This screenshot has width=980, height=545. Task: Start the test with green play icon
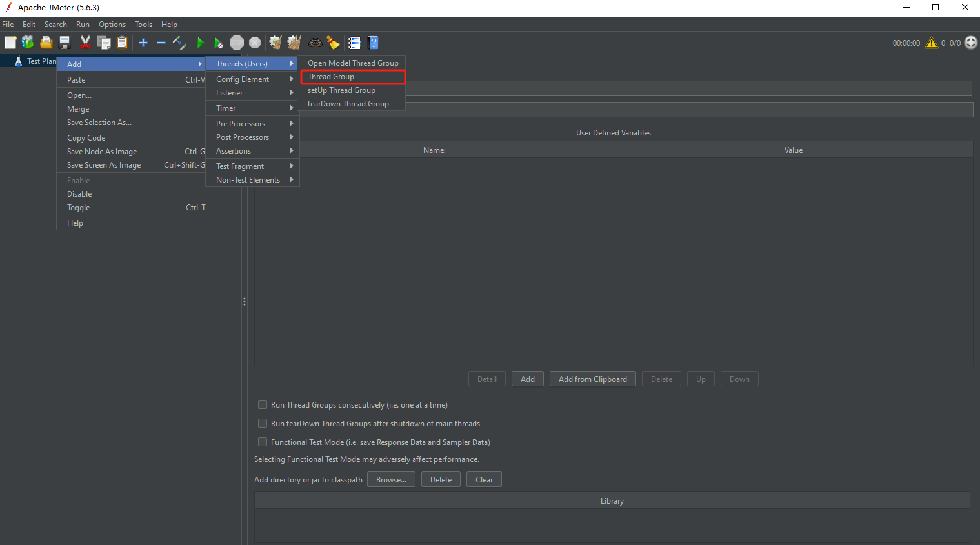[200, 43]
